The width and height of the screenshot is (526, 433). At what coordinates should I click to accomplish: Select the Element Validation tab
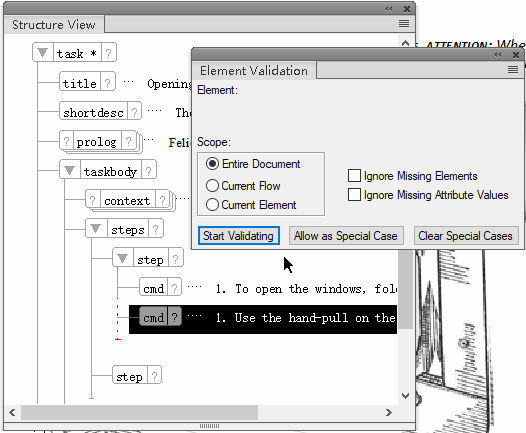(x=254, y=71)
